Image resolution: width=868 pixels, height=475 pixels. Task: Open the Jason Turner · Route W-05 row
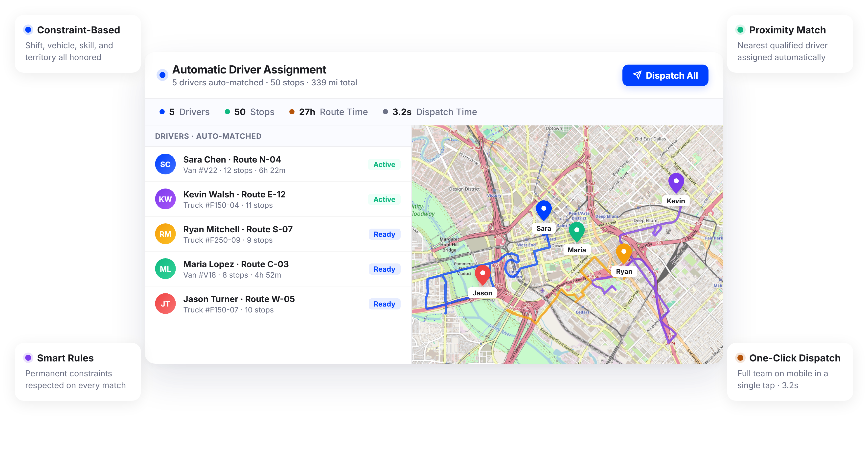pos(278,304)
